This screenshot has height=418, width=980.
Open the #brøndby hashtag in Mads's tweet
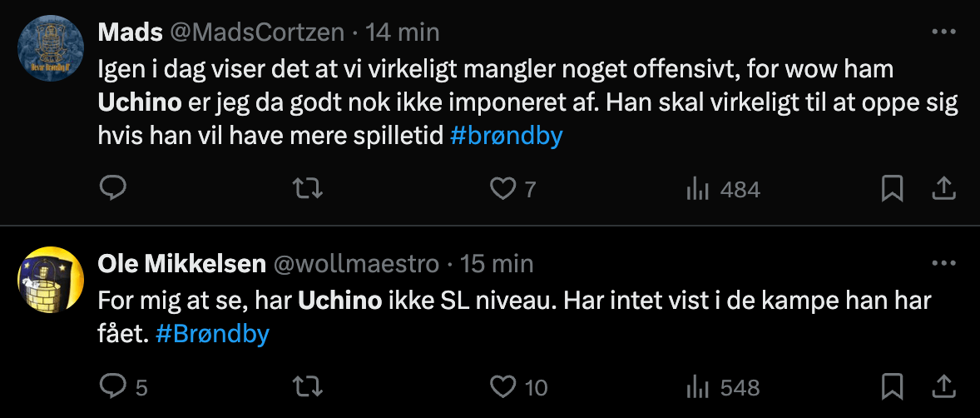coord(507,136)
